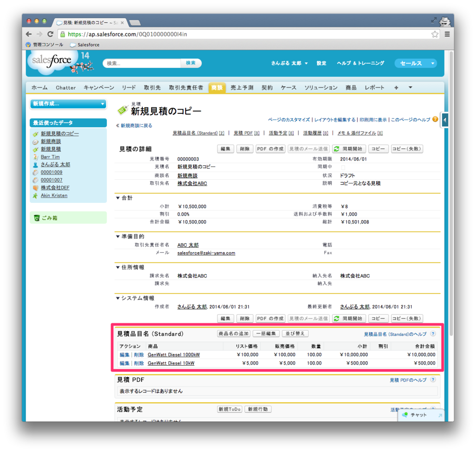Open more tabs dropdown arrow
This screenshot has height=452, width=476.
[x=410, y=87]
